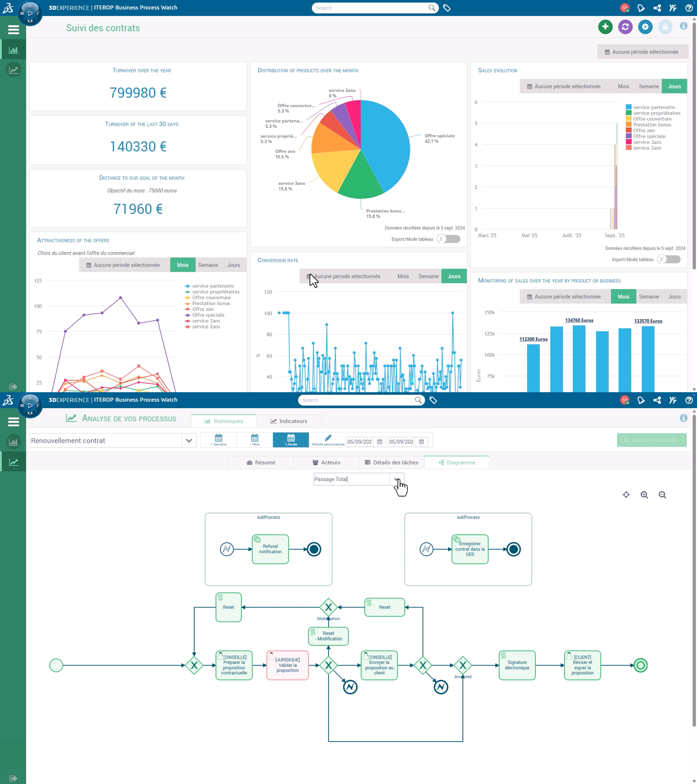Click the purple refresh dashboard icon
Image resolution: width=697 pixels, height=784 pixels.
[x=625, y=26]
